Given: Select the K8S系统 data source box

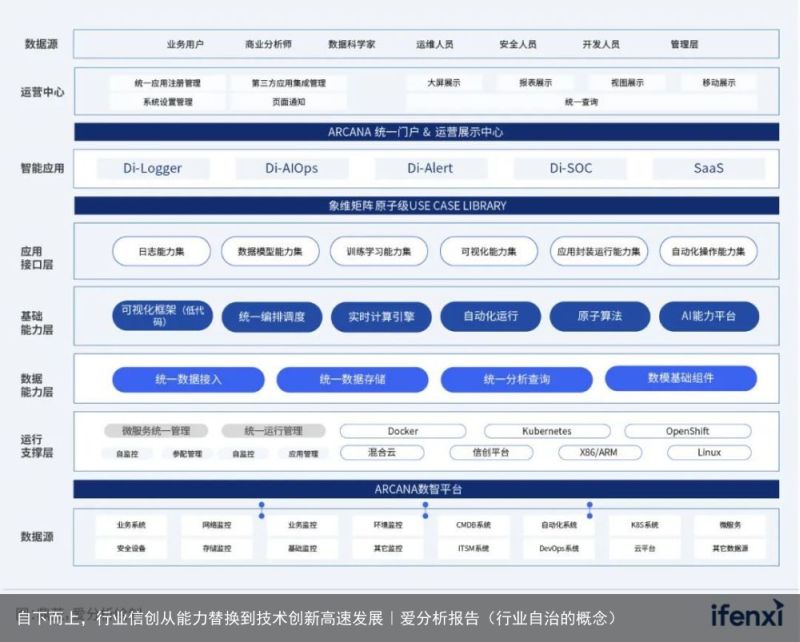Looking at the screenshot, I should pyautogui.click(x=644, y=525).
